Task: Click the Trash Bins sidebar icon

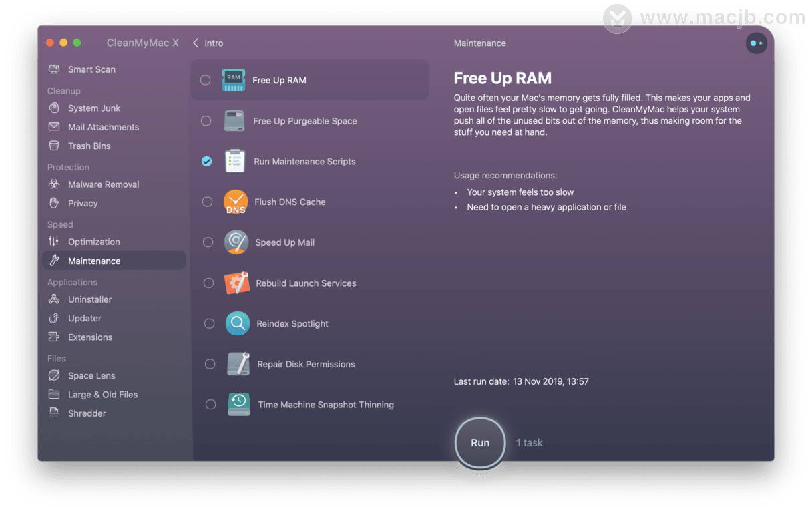Action: click(x=54, y=146)
